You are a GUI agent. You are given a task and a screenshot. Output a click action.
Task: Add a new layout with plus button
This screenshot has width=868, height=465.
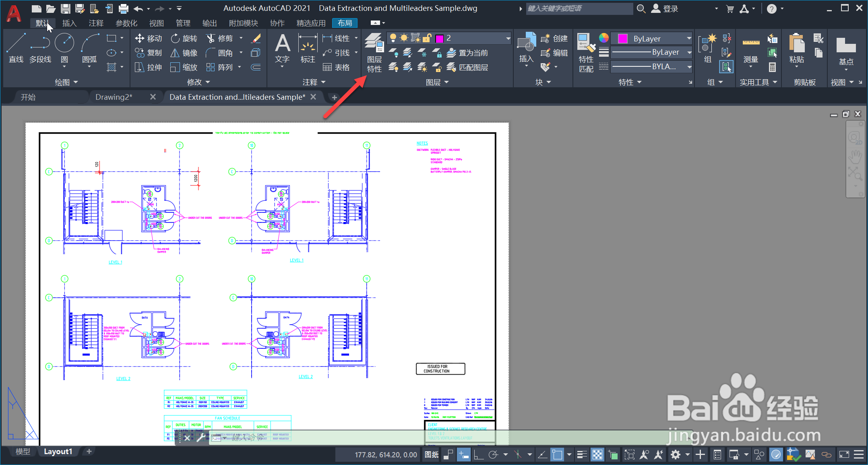pos(89,451)
